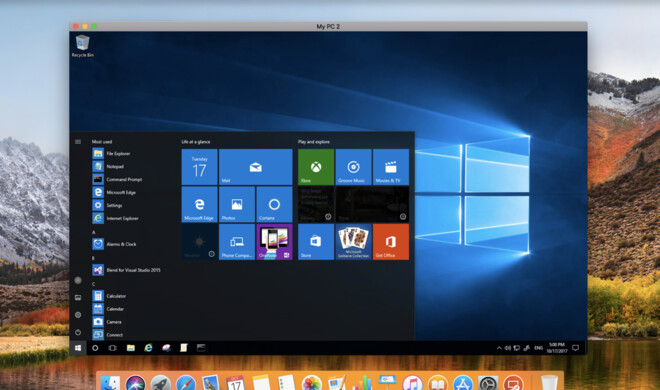Expand the Start menu hamburger button
Screen dimensions: 660x390
click(x=78, y=142)
